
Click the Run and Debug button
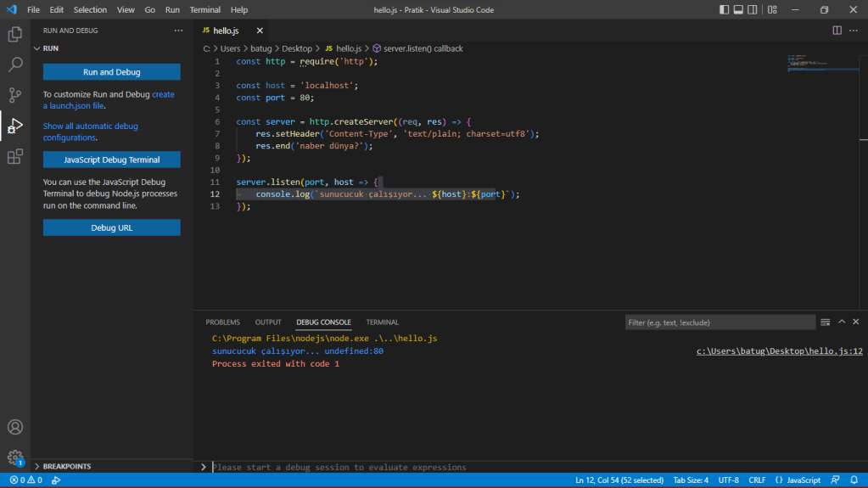(112, 72)
